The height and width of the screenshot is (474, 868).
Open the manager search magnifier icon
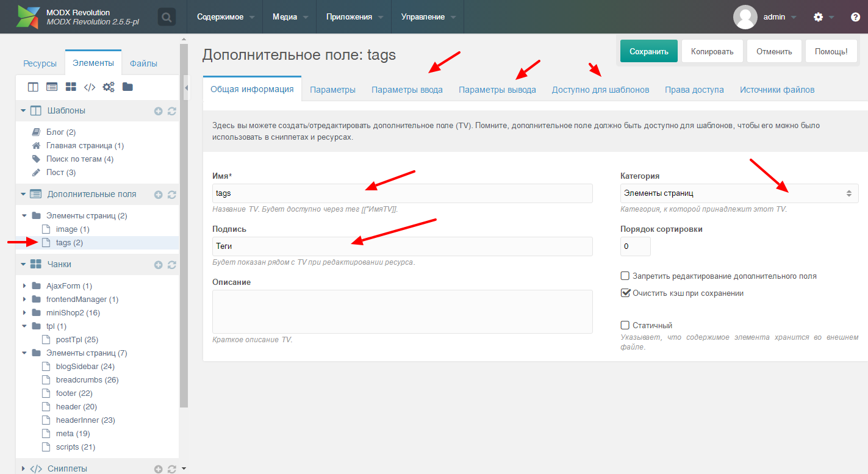[x=167, y=16]
